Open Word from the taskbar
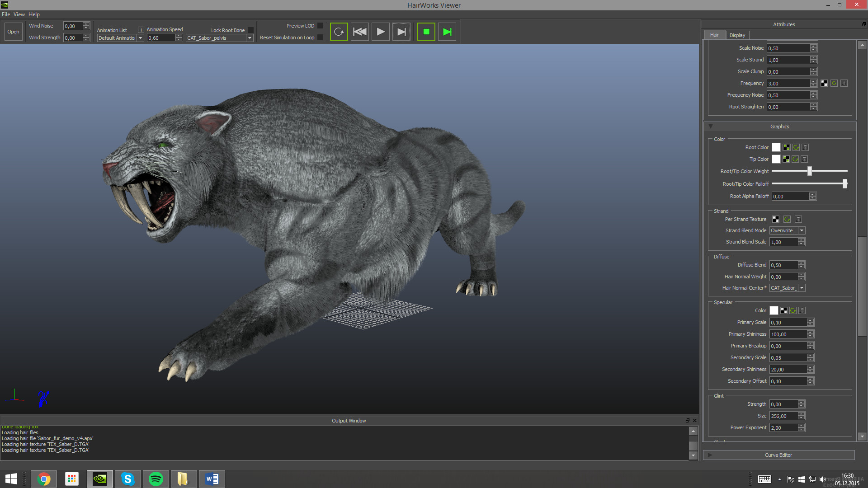This screenshot has width=868, height=488. point(212,479)
